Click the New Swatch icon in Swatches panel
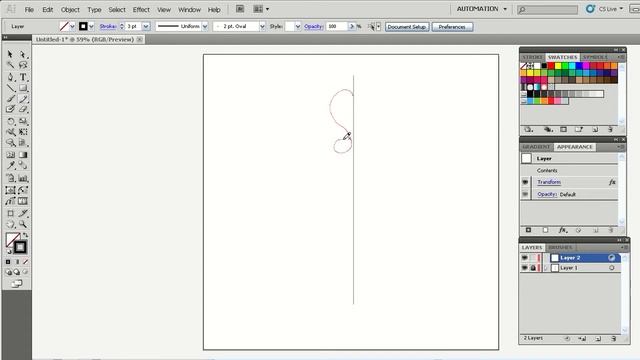This screenshot has width=640, height=360. (595, 129)
